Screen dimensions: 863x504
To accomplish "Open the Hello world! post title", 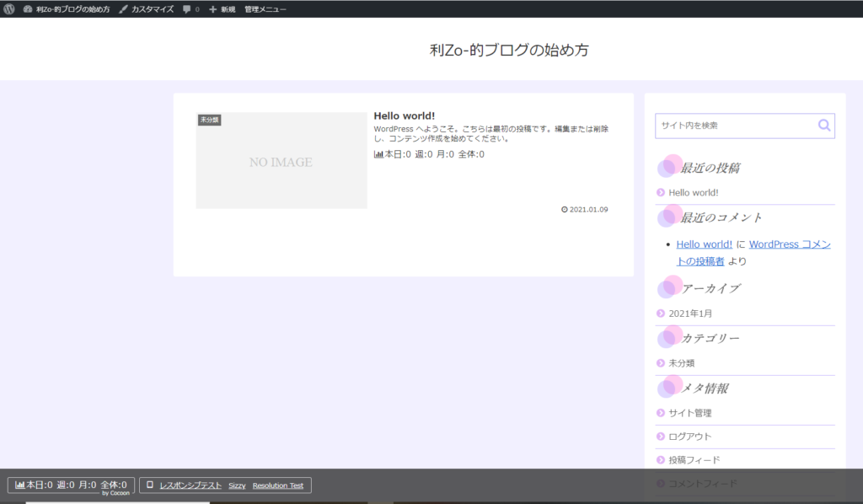I will pos(404,115).
